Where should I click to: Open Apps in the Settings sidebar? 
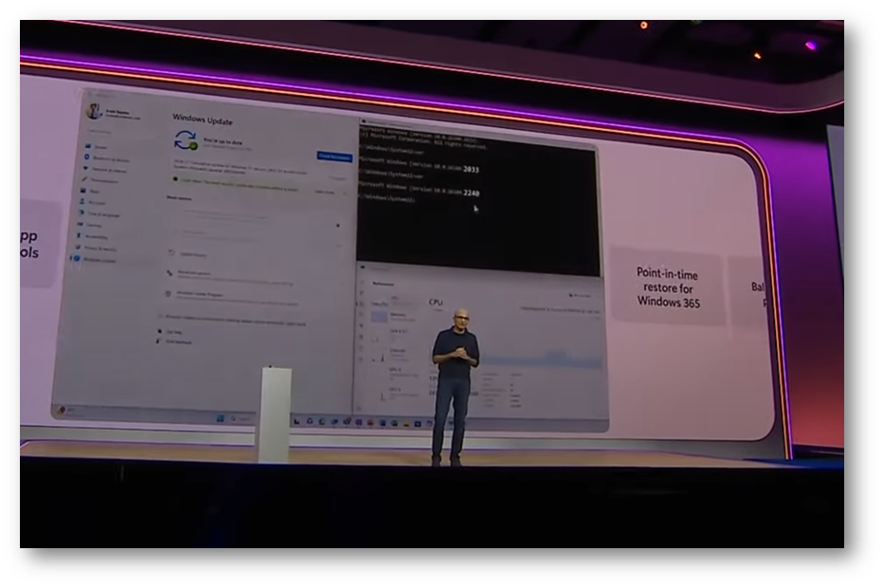[x=91, y=192]
